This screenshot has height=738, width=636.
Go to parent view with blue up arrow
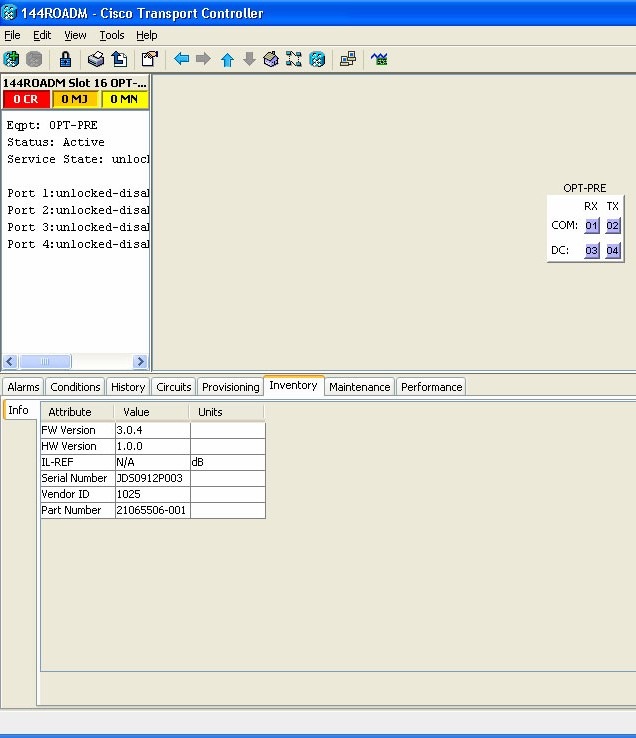click(227, 60)
